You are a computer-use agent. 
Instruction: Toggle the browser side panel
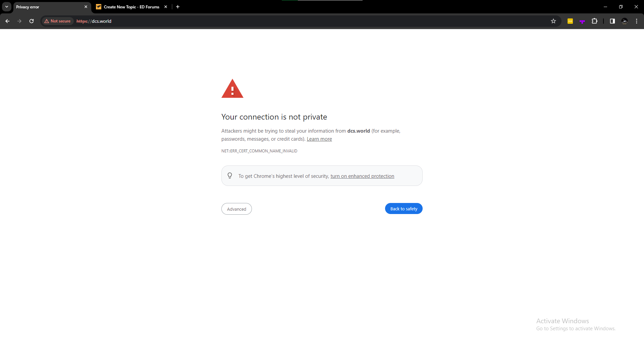[612, 21]
